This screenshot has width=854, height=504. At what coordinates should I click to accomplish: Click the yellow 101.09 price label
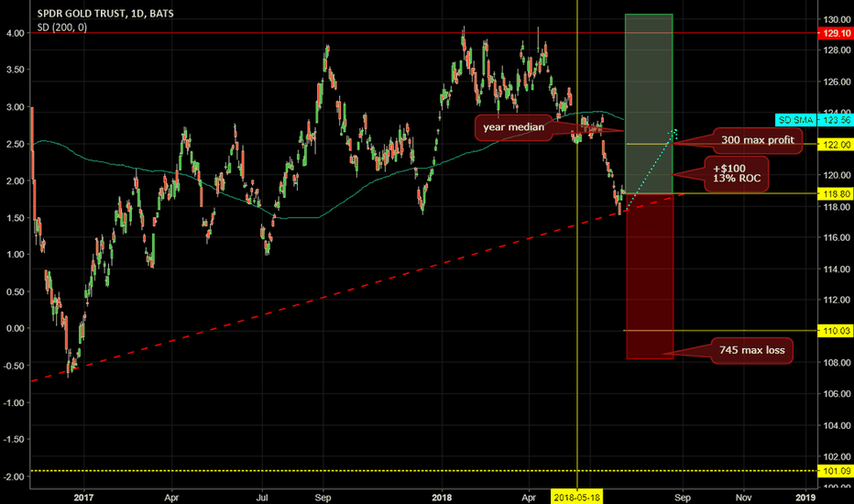click(836, 471)
